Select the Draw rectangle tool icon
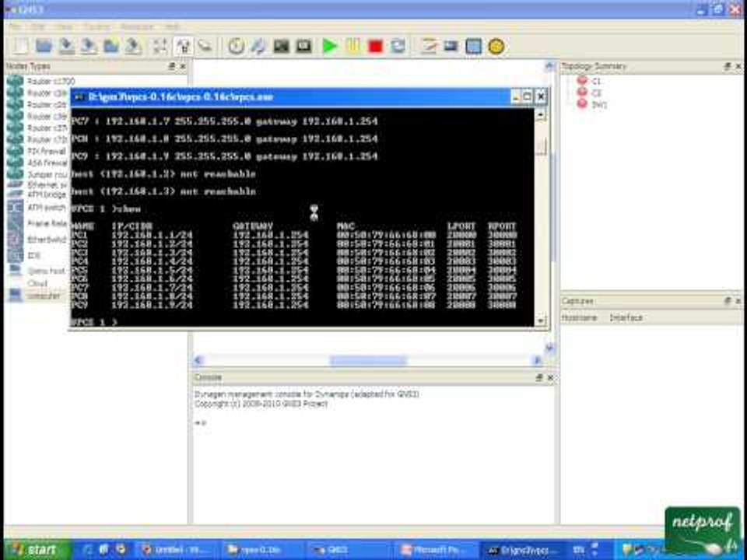 click(x=473, y=46)
